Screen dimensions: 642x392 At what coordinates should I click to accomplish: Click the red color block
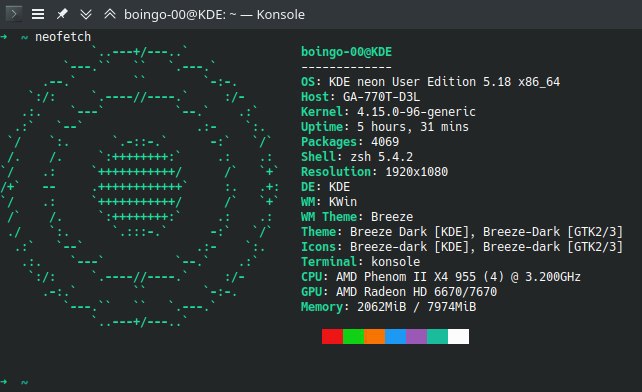tap(332, 336)
